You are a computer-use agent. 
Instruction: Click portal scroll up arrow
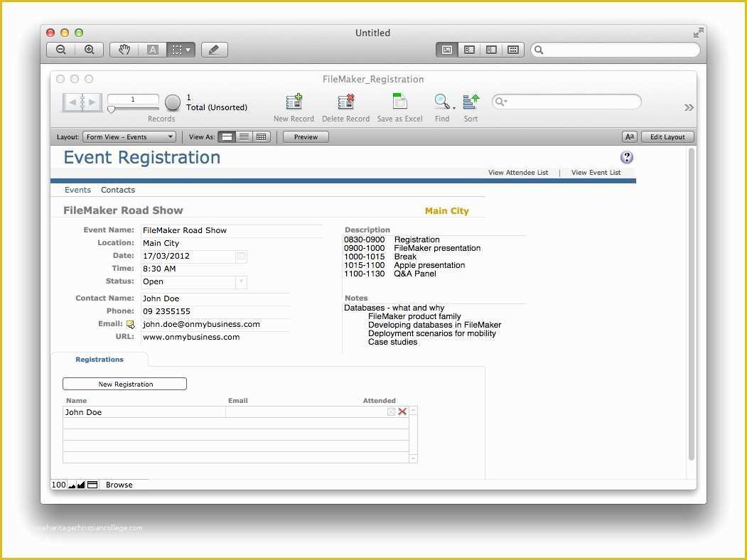click(x=413, y=411)
